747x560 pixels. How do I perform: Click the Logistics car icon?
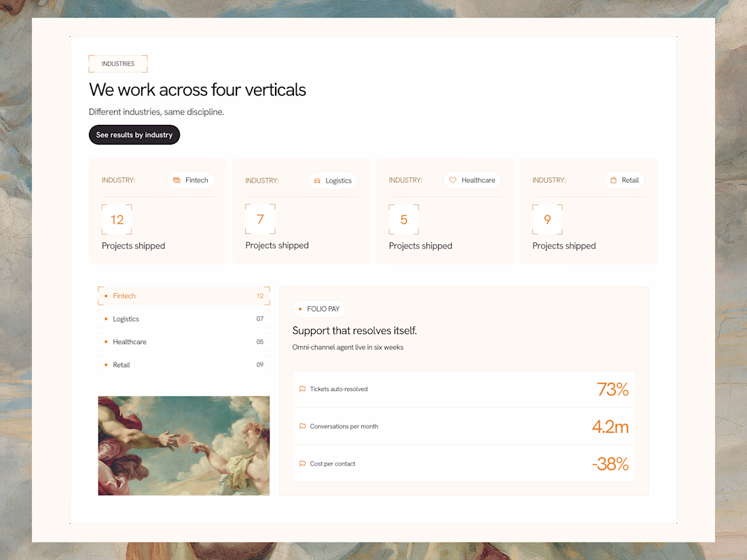point(317,181)
